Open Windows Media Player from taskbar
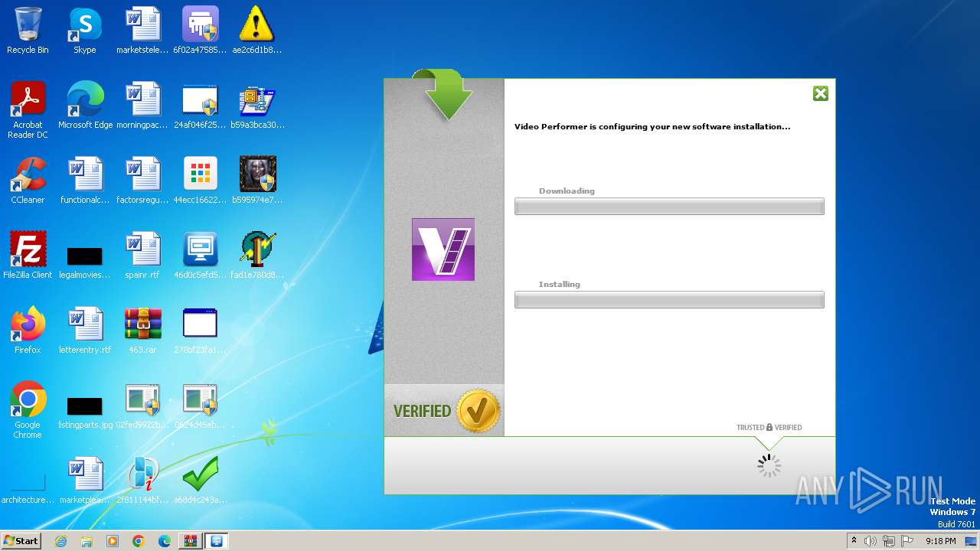This screenshot has height=551, width=980. (113, 541)
